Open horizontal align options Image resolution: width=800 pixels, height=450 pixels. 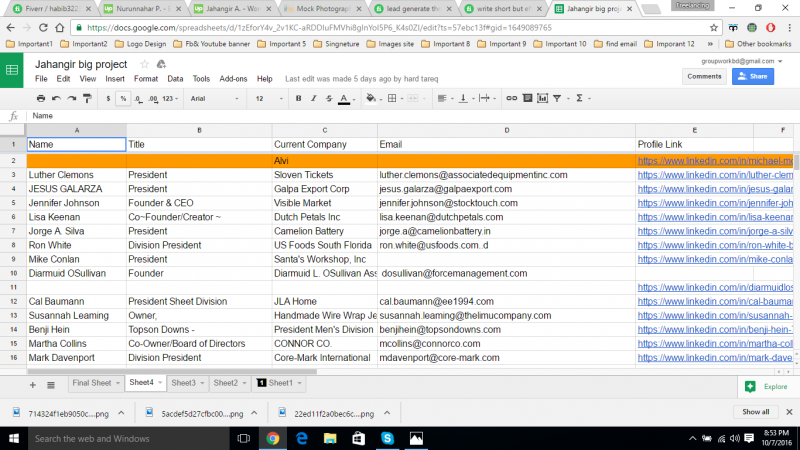[x=442, y=98]
